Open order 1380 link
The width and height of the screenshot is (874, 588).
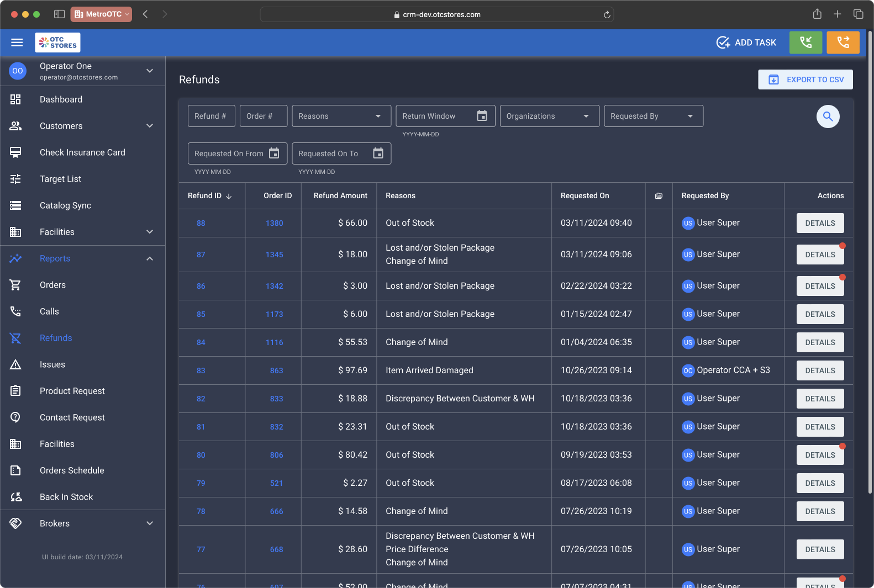[x=274, y=224]
